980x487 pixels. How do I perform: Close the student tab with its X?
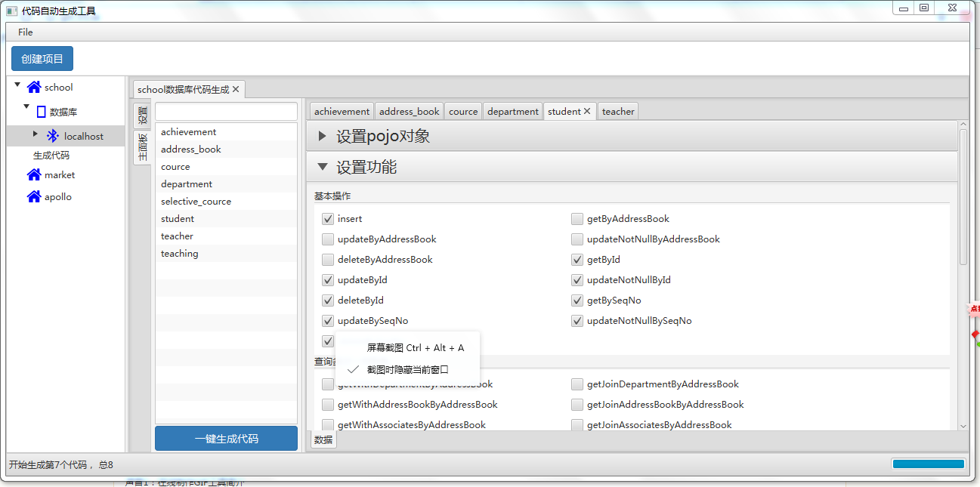(587, 111)
